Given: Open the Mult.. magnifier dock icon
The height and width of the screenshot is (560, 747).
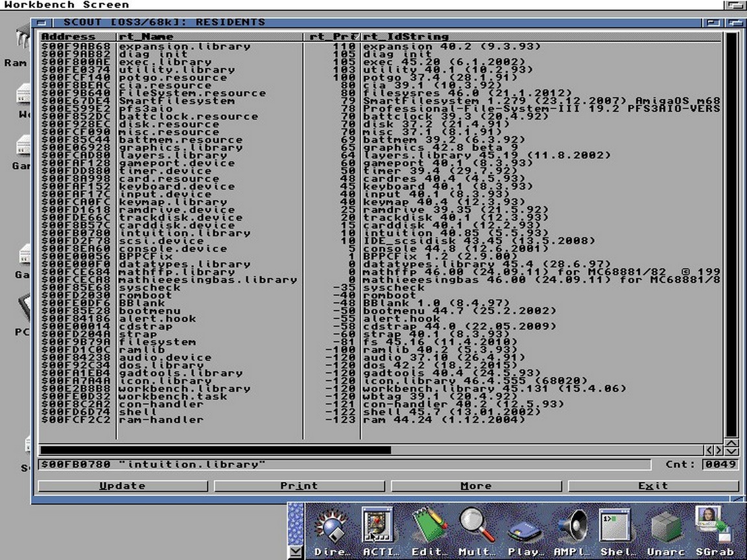Looking at the screenshot, I should coord(476,531).
